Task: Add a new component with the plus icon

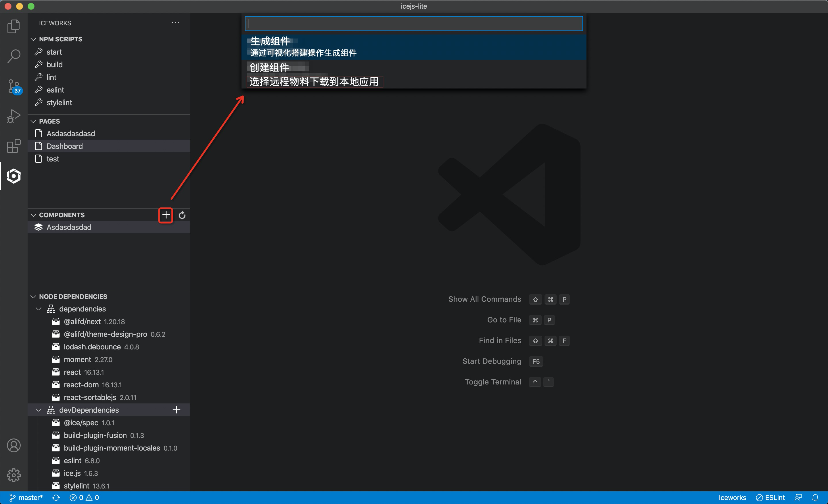Action: point(165,215)
